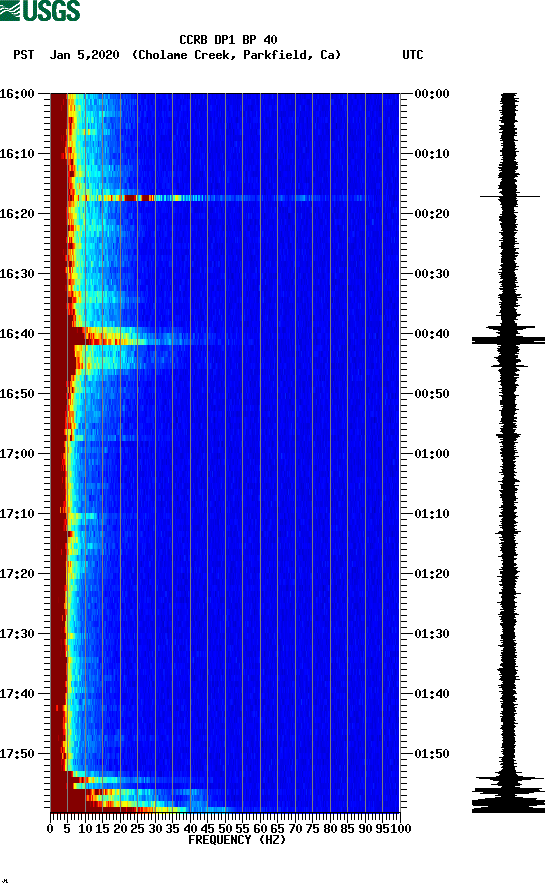
Task: Click the 16:10 PST time label
Action: tap(17, 154)
